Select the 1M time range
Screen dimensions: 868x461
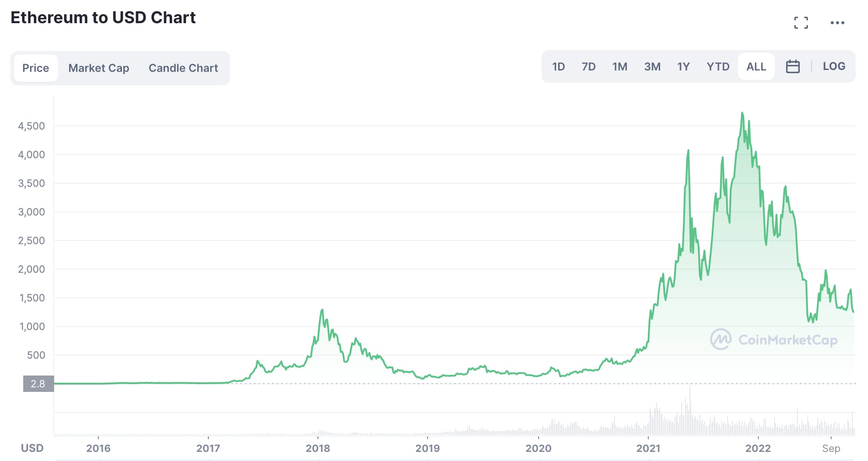(x=620, y=66)
